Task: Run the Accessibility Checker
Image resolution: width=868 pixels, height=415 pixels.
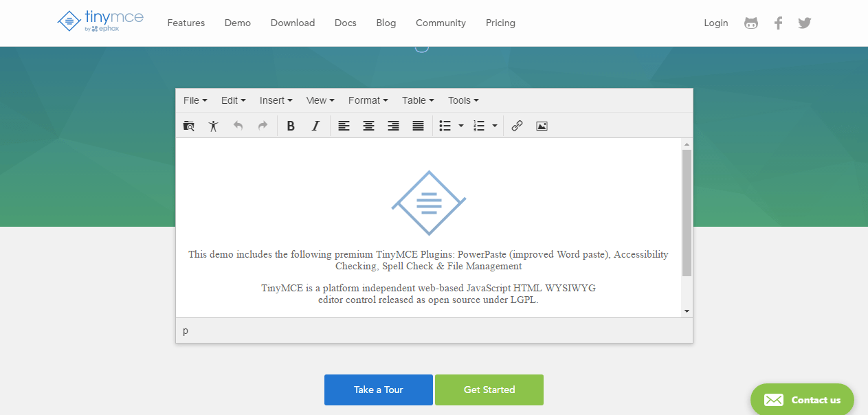Action: [214, 126]
